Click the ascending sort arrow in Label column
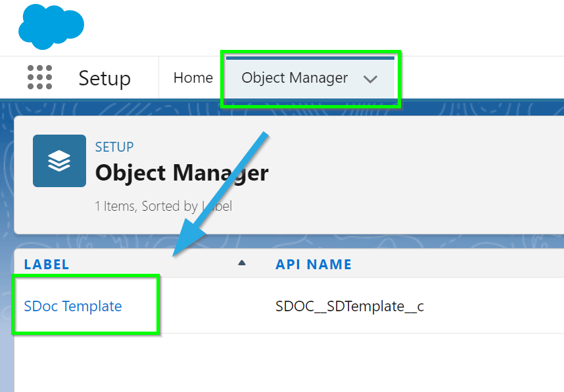 pyautogui.click(x=242, y=263)
